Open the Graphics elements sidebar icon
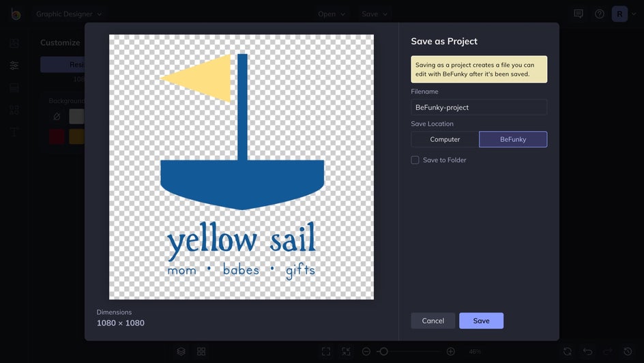644x363 pixels. 14,110
